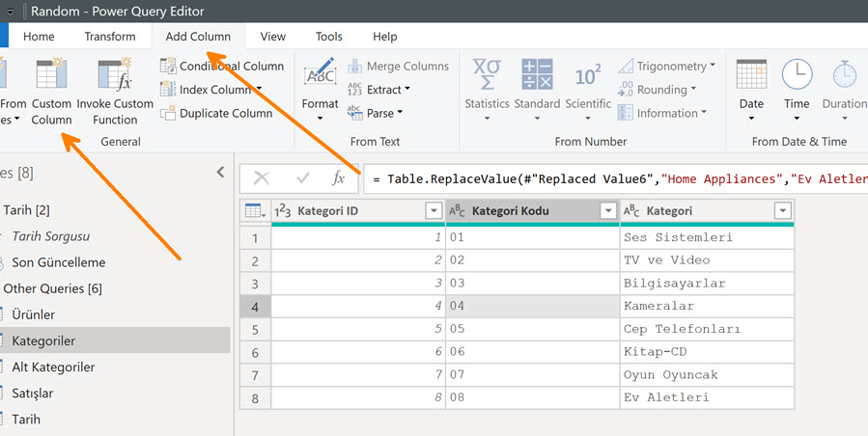
Task: Click Merge Columns
Action: tap(398, 67)
